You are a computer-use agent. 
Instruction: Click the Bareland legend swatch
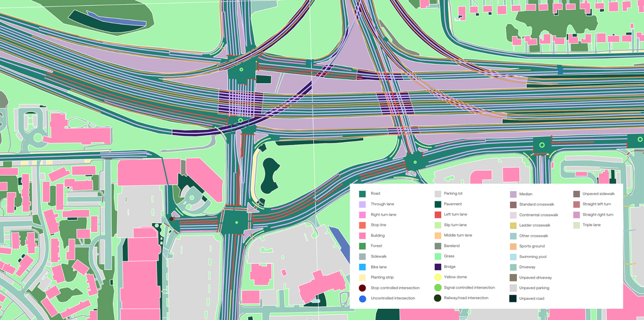[x=438, y=246]
